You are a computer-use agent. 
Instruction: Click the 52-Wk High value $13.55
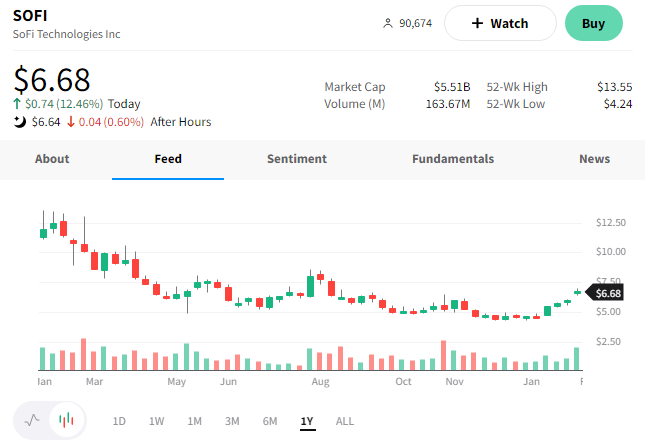point(615,87)
